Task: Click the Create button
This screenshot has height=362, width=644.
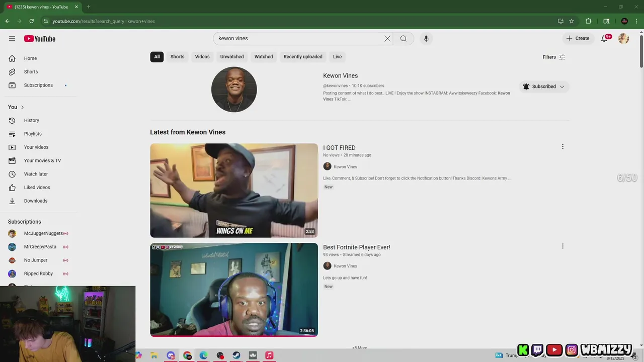Action: 578,38
